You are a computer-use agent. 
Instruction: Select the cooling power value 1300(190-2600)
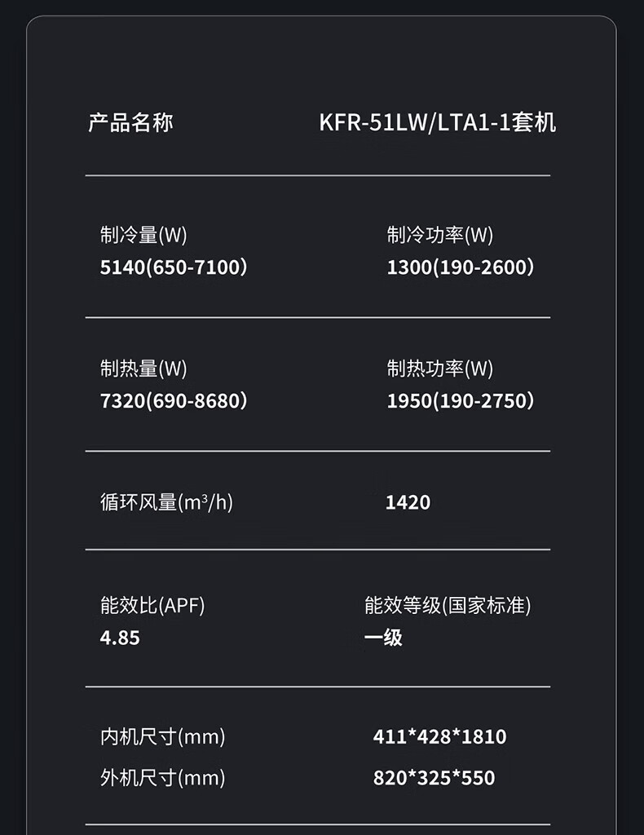460,267
